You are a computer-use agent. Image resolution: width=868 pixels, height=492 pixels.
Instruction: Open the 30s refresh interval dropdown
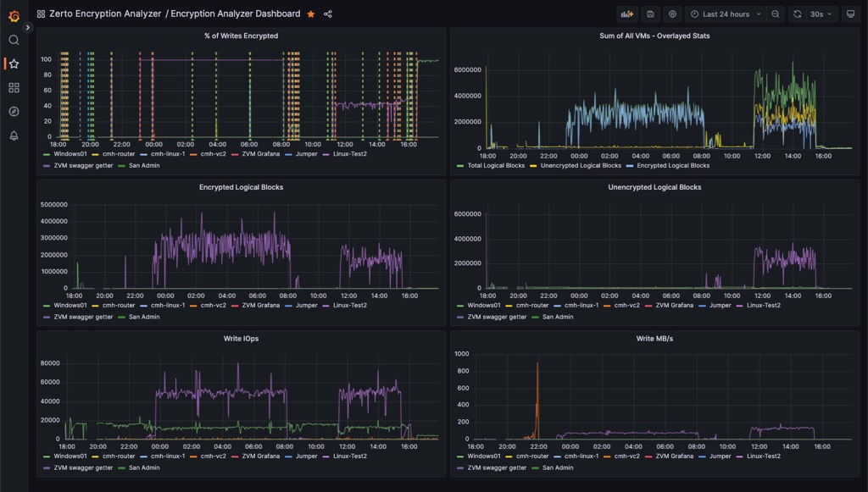(x=821, y=14)
